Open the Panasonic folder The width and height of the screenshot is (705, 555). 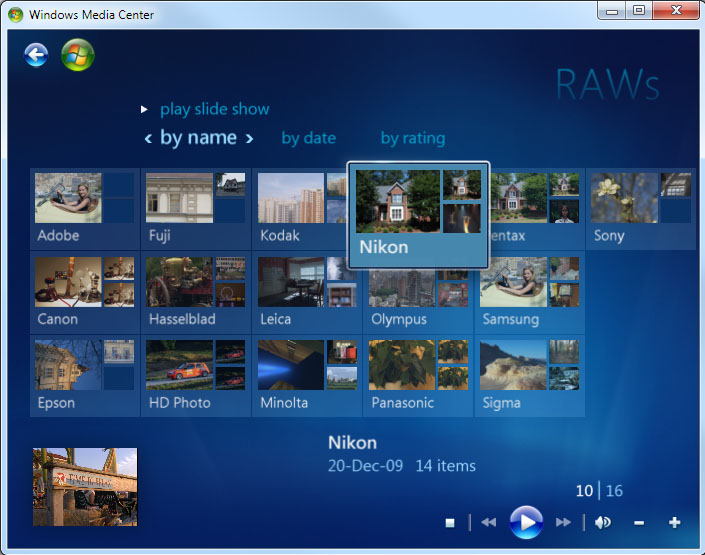tap(418, 376)
